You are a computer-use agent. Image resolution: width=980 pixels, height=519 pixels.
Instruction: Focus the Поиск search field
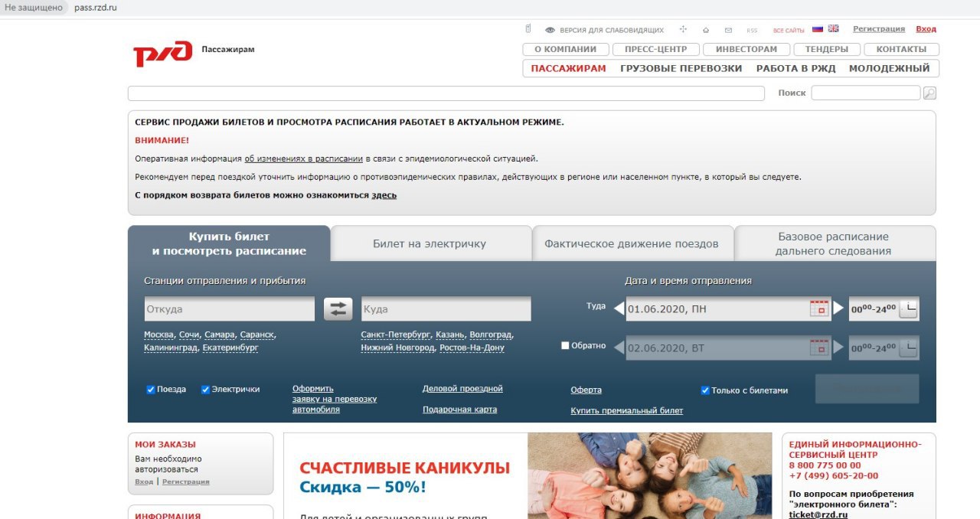pyautogui.click(x=865, y=93)
